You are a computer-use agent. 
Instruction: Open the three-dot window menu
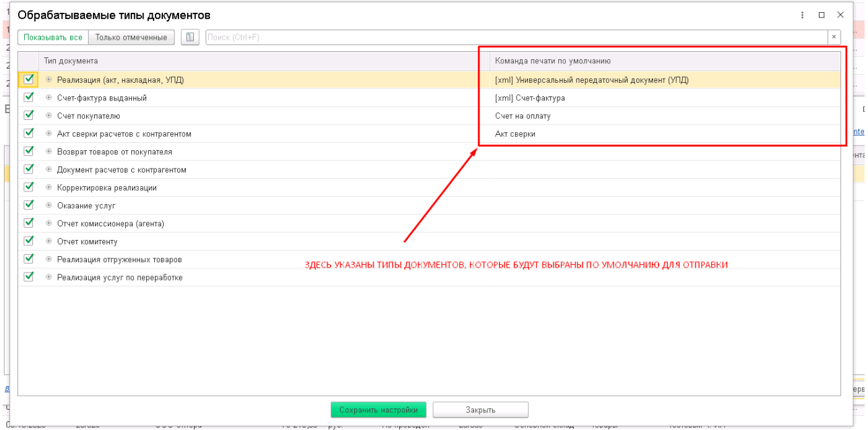pyautogui.click(x=802, y=15)
